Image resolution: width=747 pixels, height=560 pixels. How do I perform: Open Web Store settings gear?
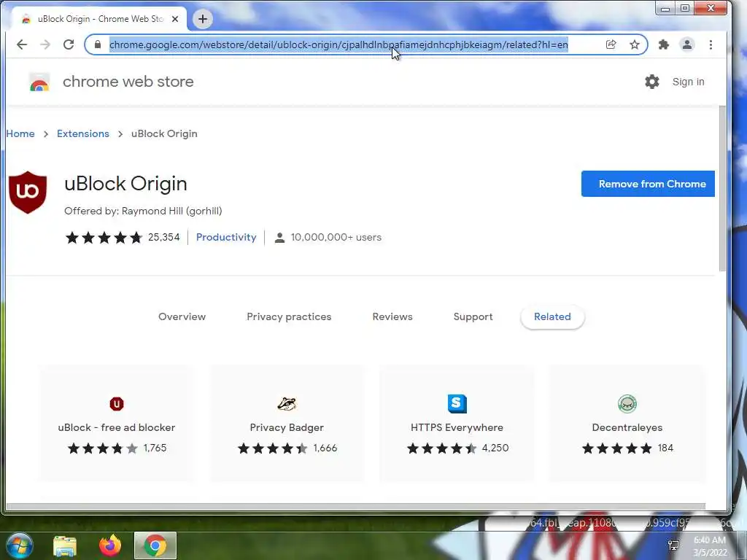651,82
